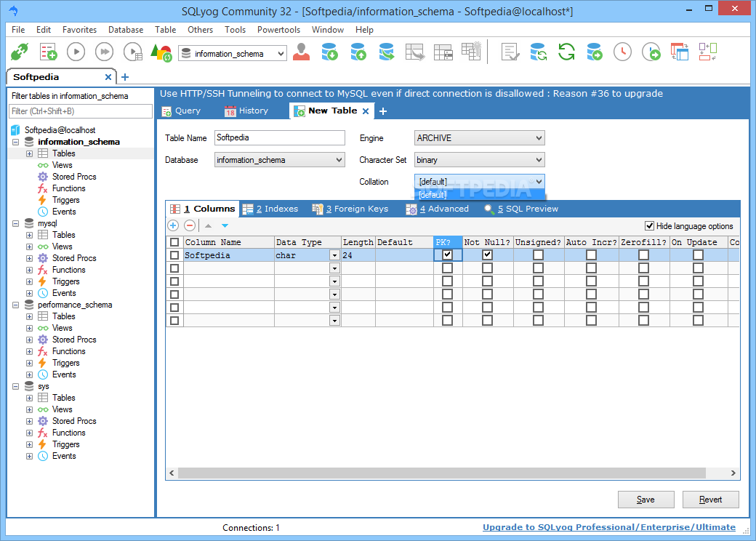Click the Revert button
This screenshot has height=541, width=756.
711,500
